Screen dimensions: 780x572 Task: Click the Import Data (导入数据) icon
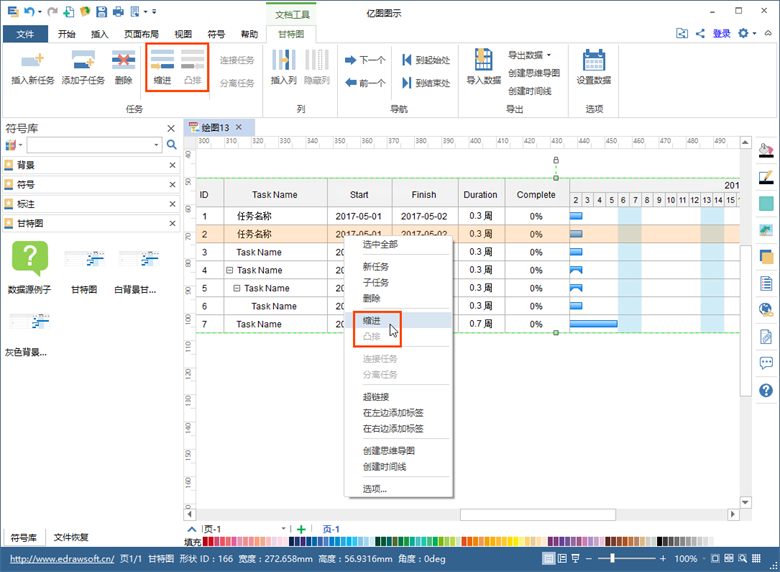click(x=483, y=62)
